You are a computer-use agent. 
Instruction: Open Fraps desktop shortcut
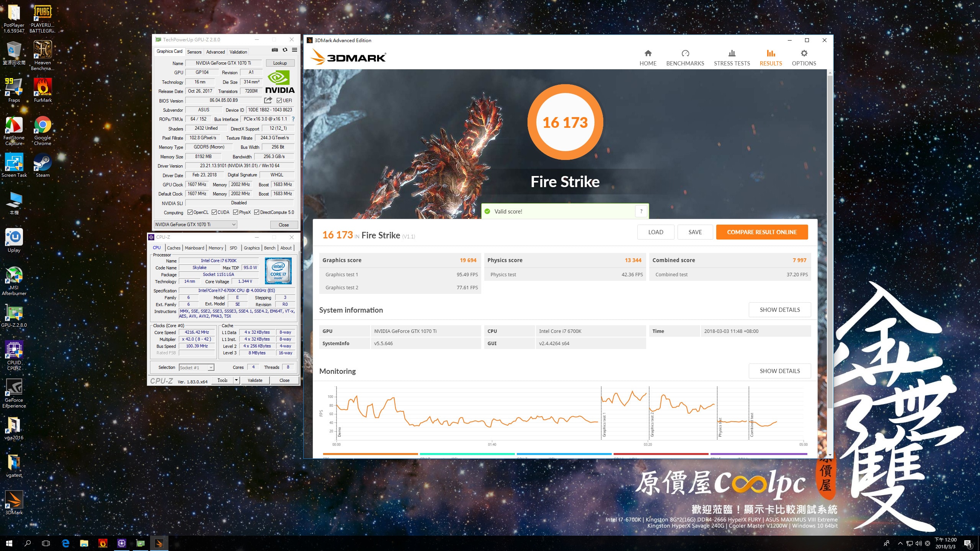pyautogui.click(x=14, y=90)
